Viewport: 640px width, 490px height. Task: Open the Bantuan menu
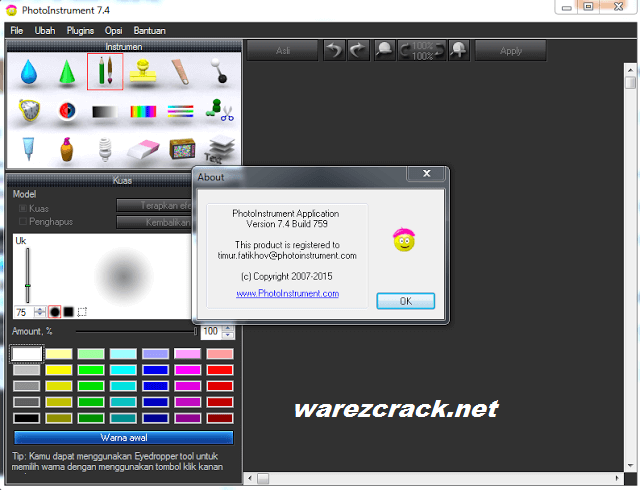(x=149, y=31)
